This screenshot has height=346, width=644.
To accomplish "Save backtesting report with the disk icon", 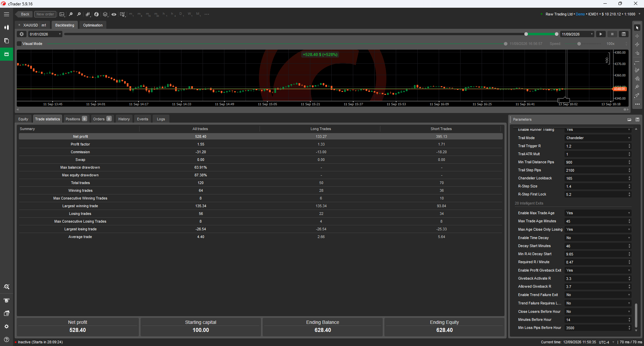I will (x=624, y=34).
